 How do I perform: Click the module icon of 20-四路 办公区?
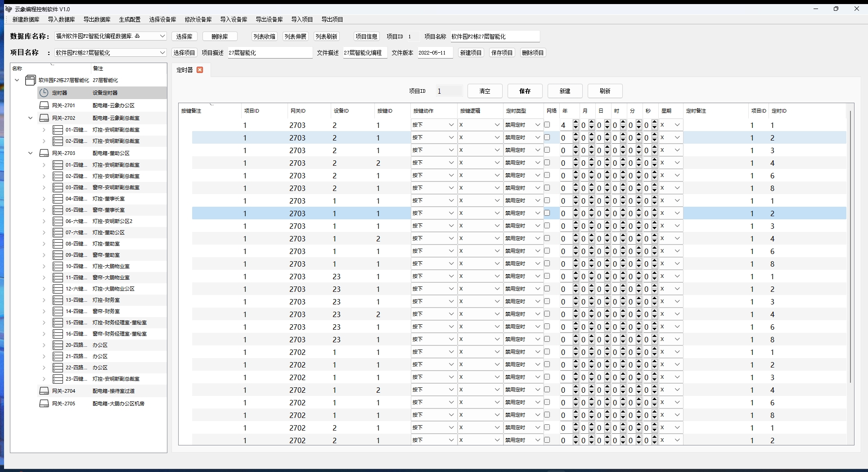58,345
